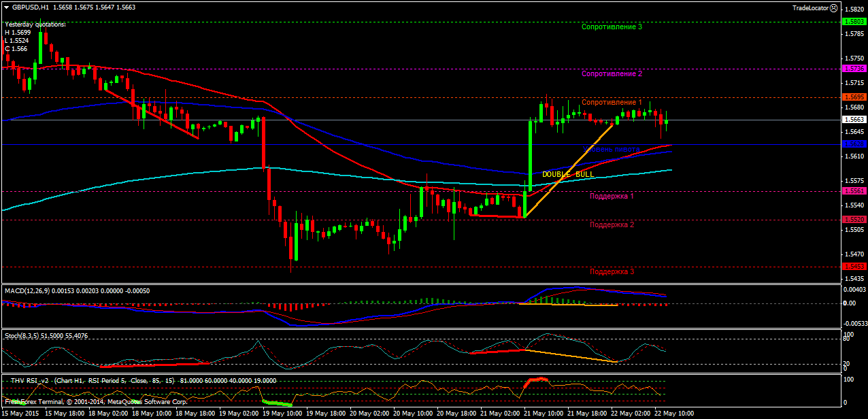
Task: Click the Yesterday quotations heading
Action: [35, 24]
